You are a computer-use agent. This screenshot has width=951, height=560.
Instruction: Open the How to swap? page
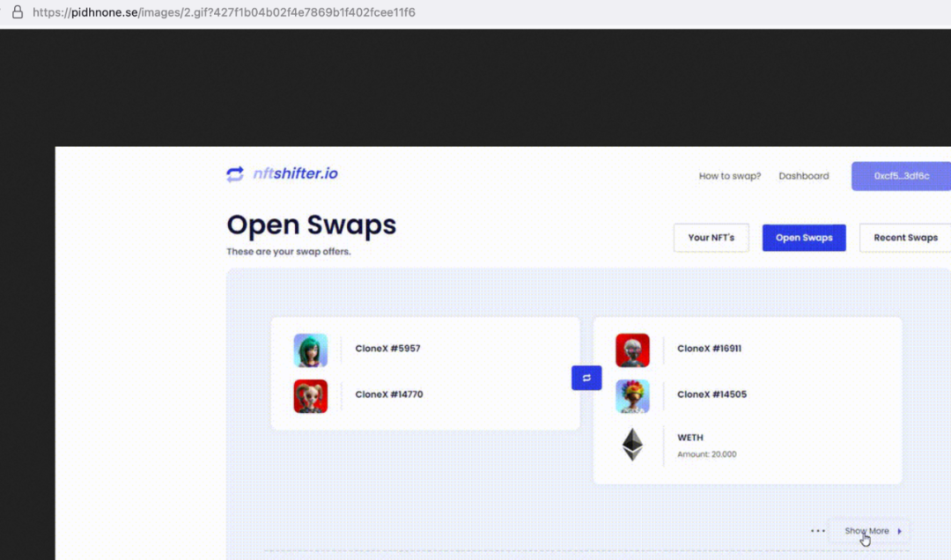coord(730,176)
